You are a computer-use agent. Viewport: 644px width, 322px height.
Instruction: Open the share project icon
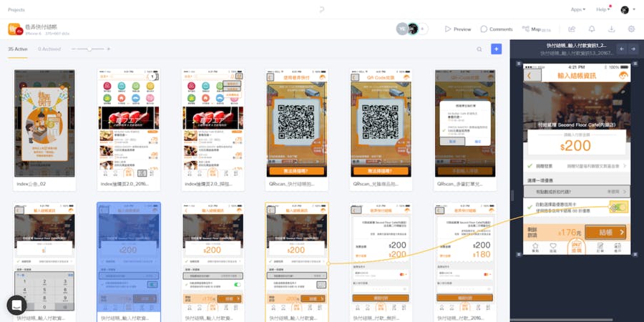pyautogui.click(x=571, y=29)
